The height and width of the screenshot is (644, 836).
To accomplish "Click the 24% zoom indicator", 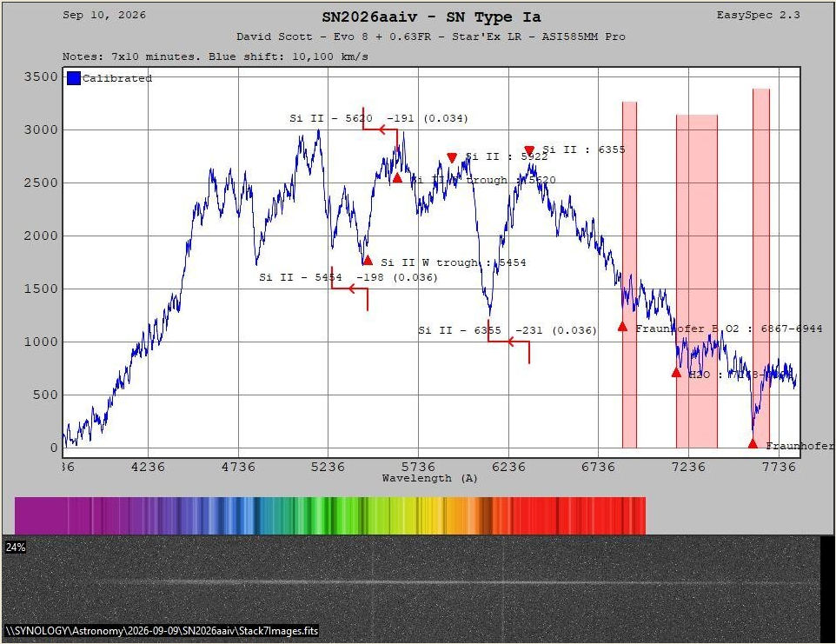I will point(16,547).
